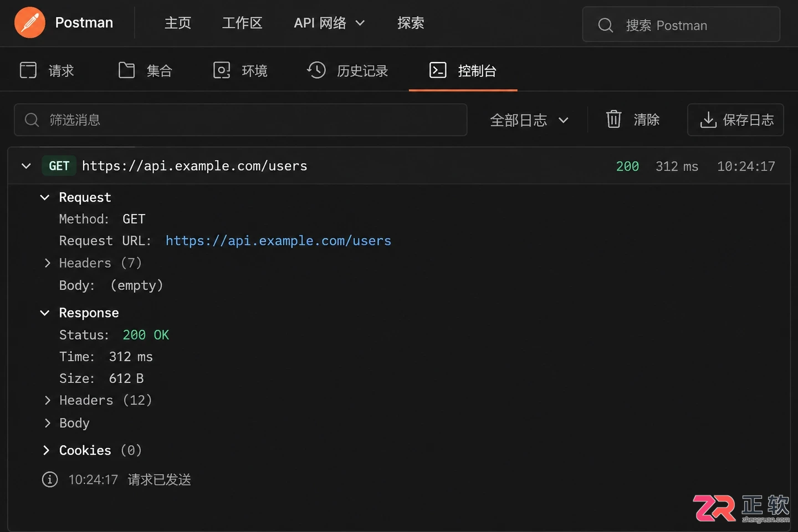Viewport: 798px width, 532px height.
Task: Click the 请求 tab icon
Action: click(28, 70)
